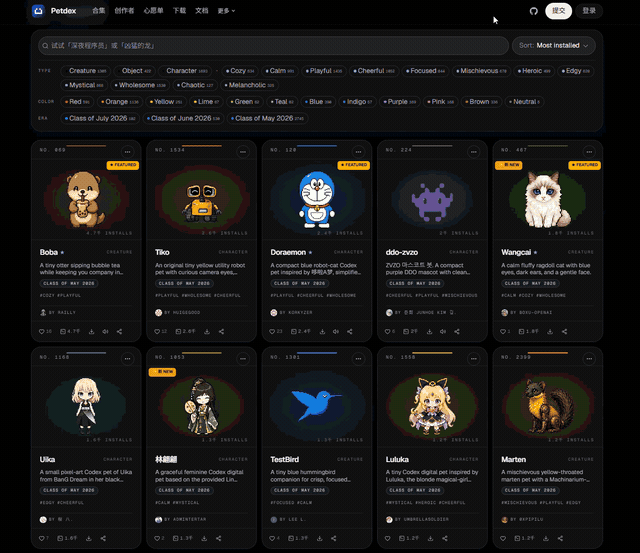Open the three-dot menu on Doraemon card
The image size is (640, 553).
[x=358, y=152]
